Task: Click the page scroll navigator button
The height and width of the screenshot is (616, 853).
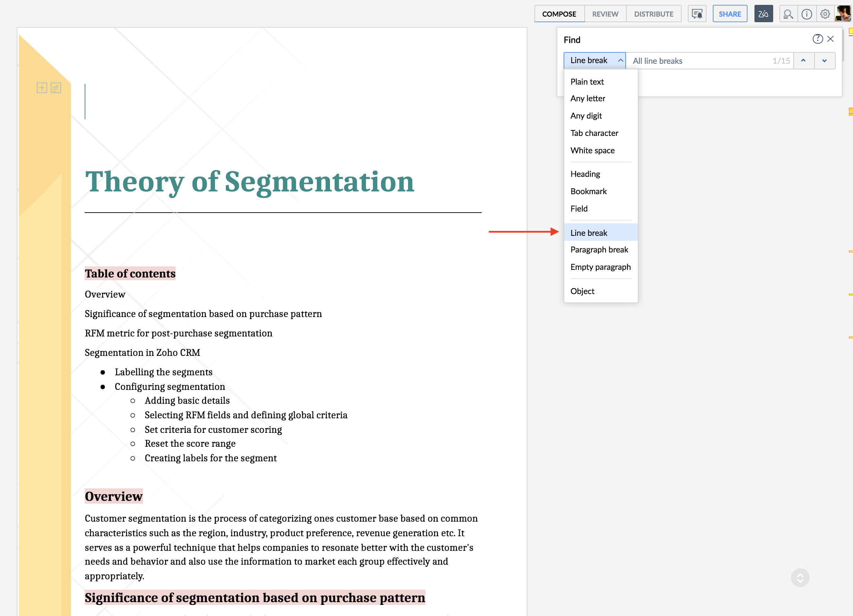Action: (800, 577)
